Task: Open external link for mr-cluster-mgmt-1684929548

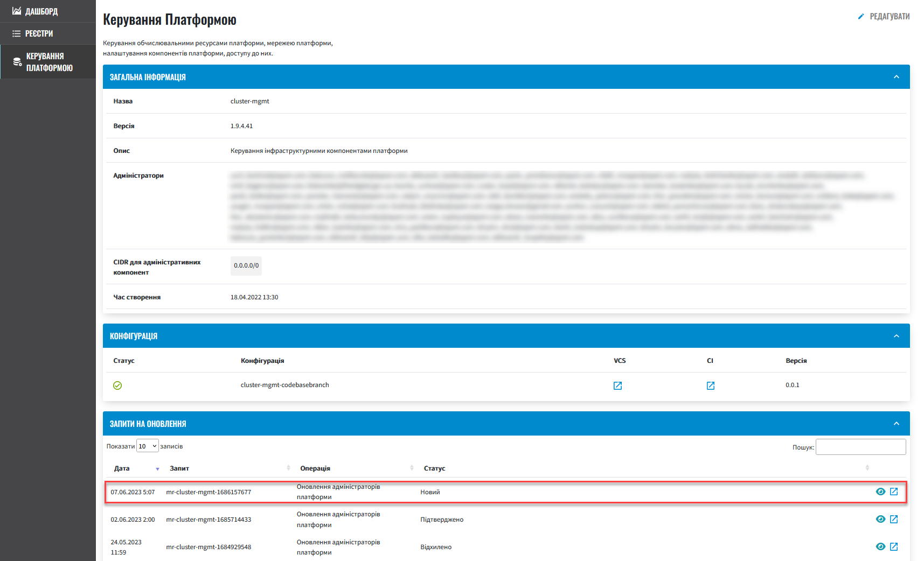Action: pos(894,546)
